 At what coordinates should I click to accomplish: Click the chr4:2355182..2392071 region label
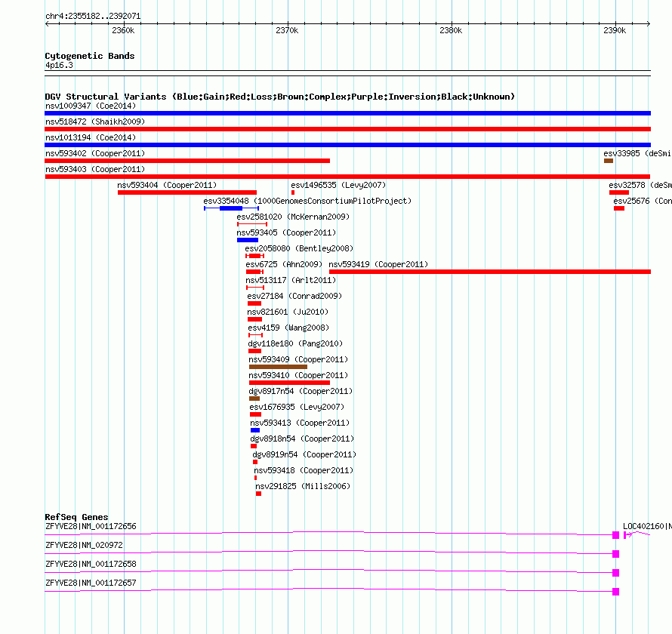(93, 17)
